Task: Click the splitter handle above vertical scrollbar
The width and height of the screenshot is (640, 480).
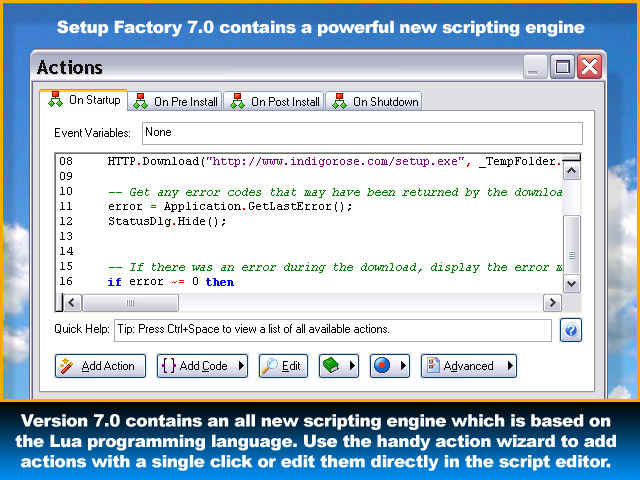Action: (571, 158)
